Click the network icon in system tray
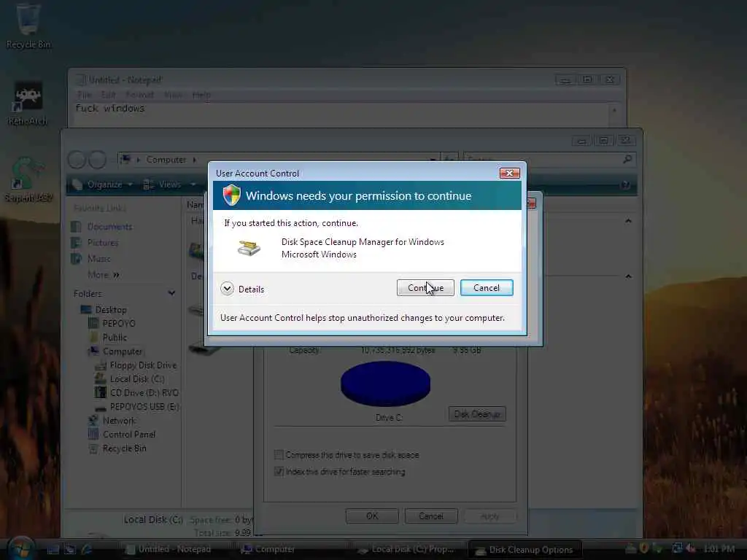 point(676,548)
